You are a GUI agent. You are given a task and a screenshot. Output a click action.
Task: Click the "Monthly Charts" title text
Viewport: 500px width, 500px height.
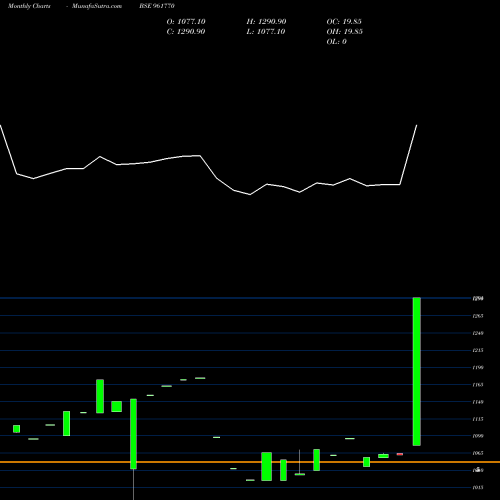pos(29,6)
